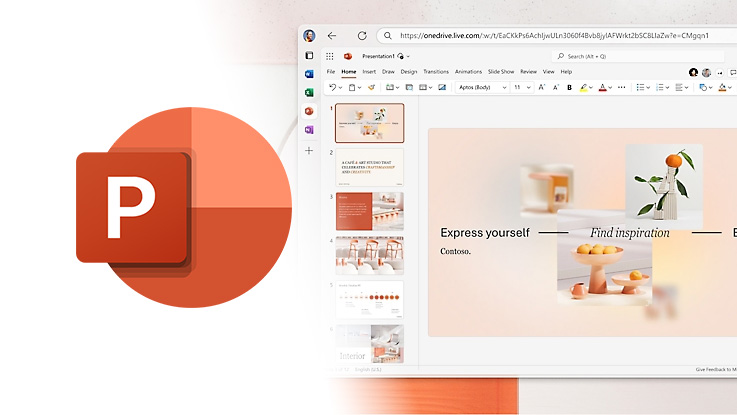The width and height of the screenshot is (737, 415).
Task: Switch to the Draw tab
Action: [x=388, y=72]
